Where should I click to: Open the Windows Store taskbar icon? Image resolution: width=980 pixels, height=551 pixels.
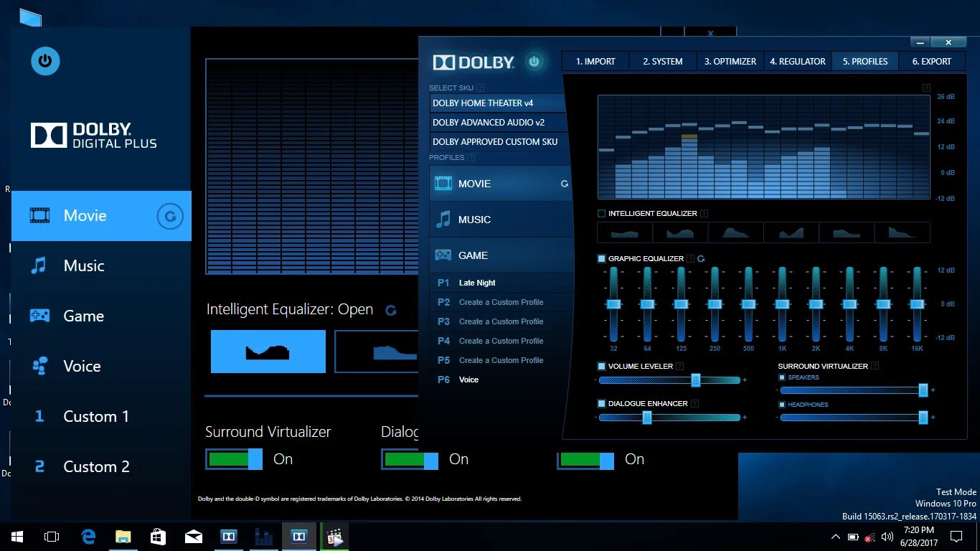tap(159, 537)
